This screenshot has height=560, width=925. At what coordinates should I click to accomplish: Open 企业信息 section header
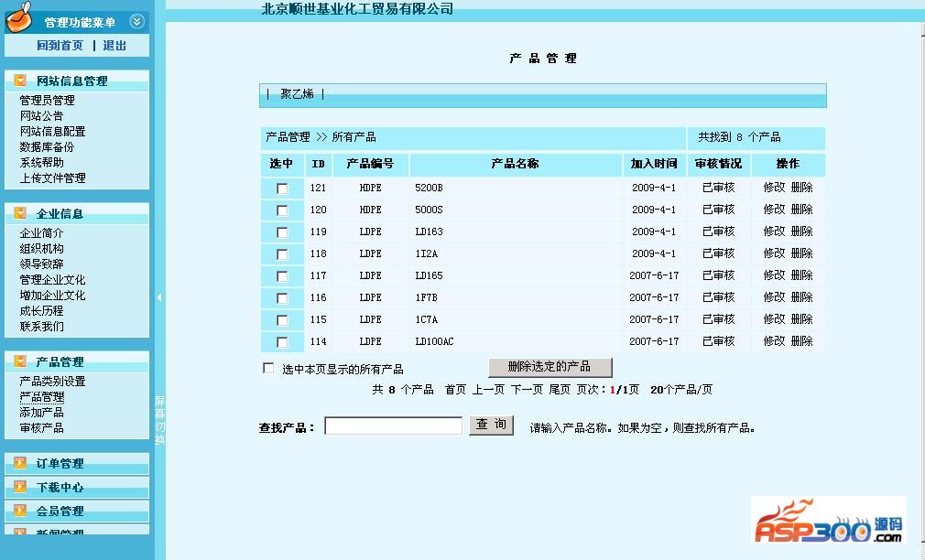click(x=60, y=213)
